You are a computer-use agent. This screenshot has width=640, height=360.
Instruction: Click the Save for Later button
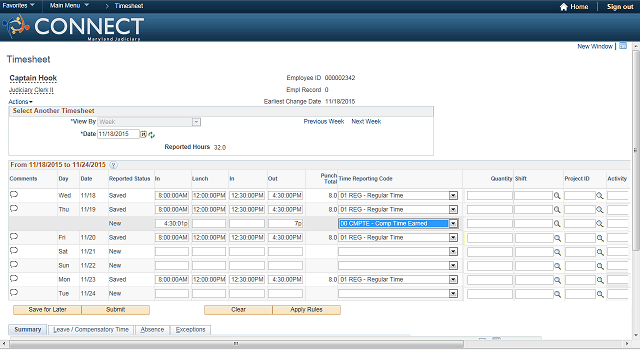[x=47, y=310]
